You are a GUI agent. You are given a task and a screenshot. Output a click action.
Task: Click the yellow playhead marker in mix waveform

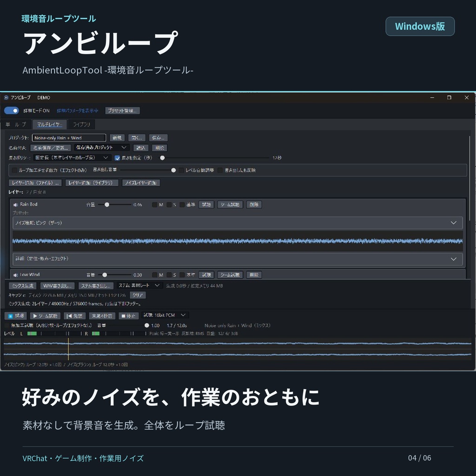(x=68, y=349)
